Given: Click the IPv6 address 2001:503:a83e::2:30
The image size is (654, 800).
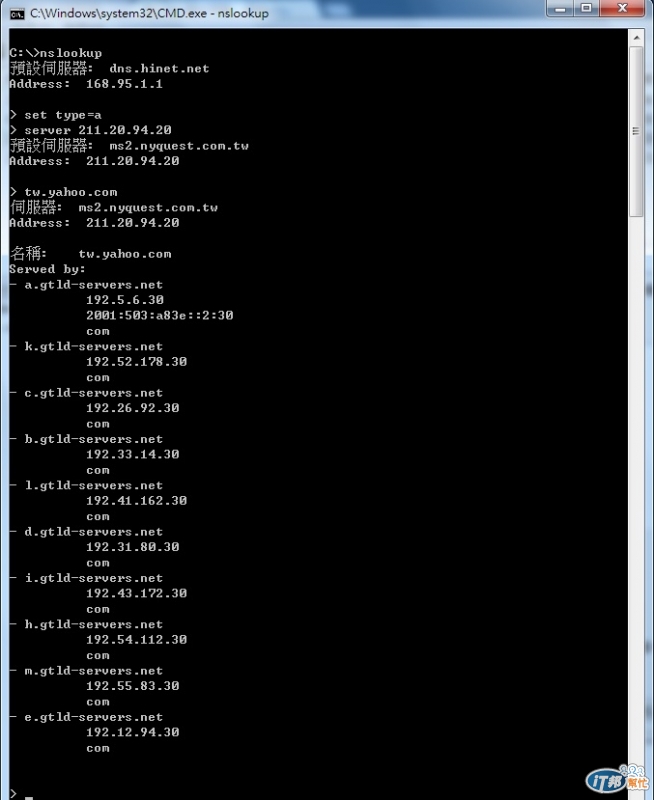Looking at the screenshot, I should [160, 315].
